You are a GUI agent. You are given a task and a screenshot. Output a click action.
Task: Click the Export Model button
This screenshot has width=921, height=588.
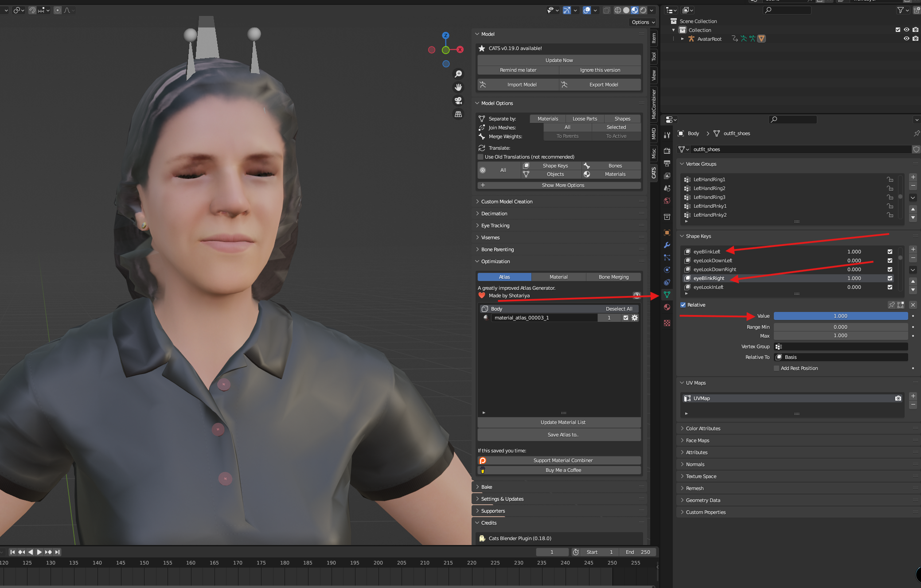point(600,85)
